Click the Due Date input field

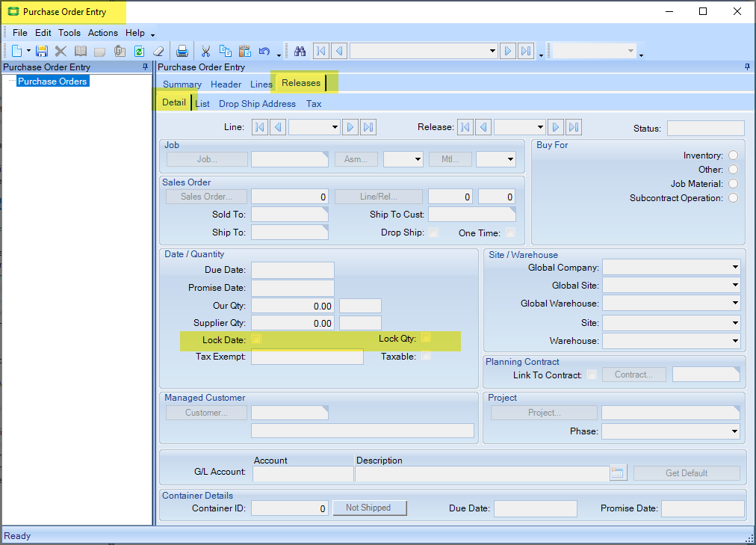coord(293,270)
